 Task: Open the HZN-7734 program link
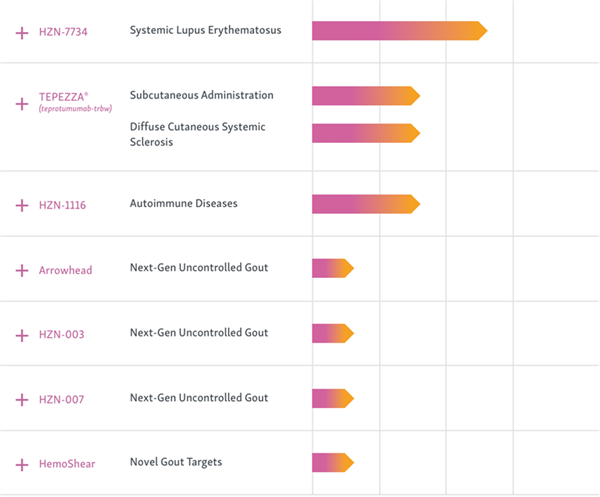[63, 32]
